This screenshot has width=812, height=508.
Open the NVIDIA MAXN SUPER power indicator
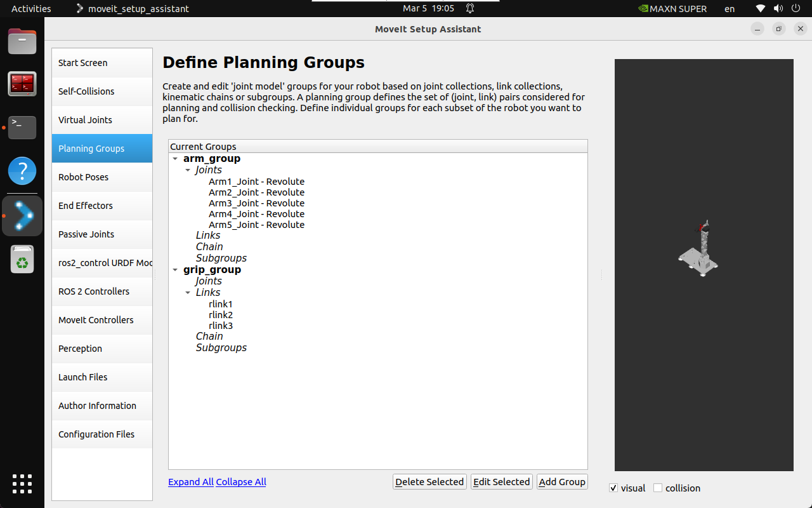click(x=672, y=9)
